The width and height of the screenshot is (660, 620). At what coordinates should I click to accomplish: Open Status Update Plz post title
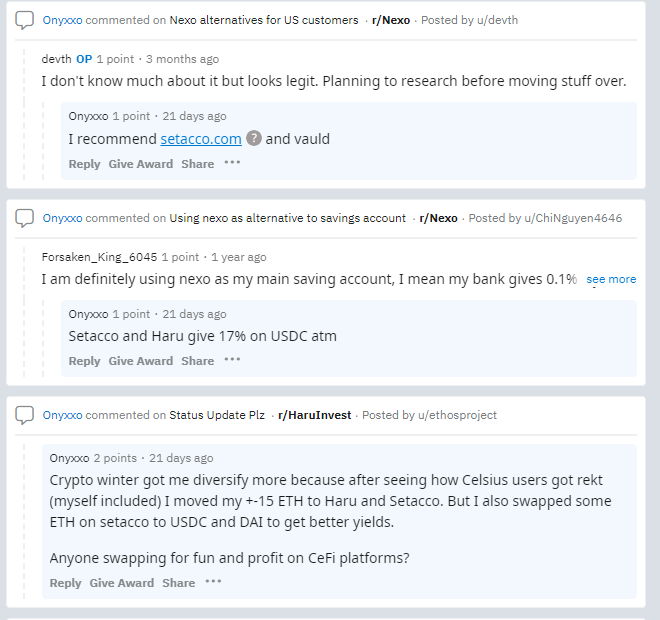(x=217, y=415)
